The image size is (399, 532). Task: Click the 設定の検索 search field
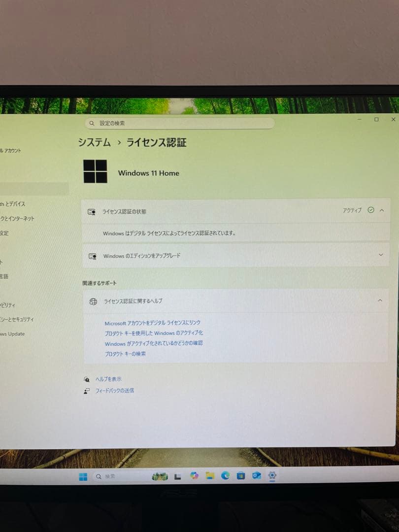pyautogui.click(x=179, y=123)
